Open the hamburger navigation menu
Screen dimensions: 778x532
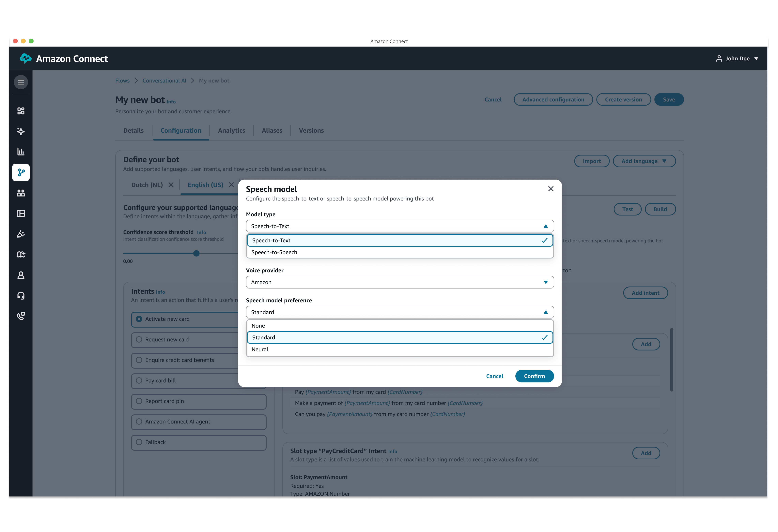click(x=21, y=82)
